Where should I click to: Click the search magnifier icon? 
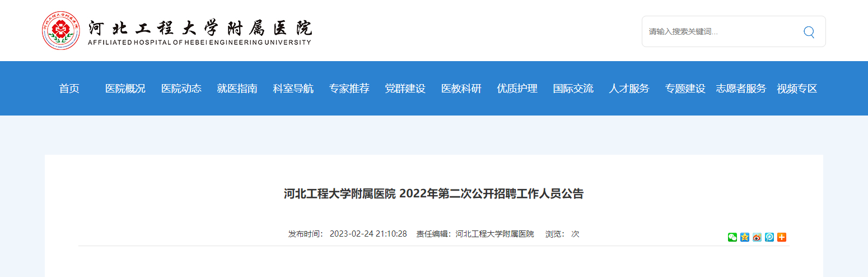tap(809, 32)
